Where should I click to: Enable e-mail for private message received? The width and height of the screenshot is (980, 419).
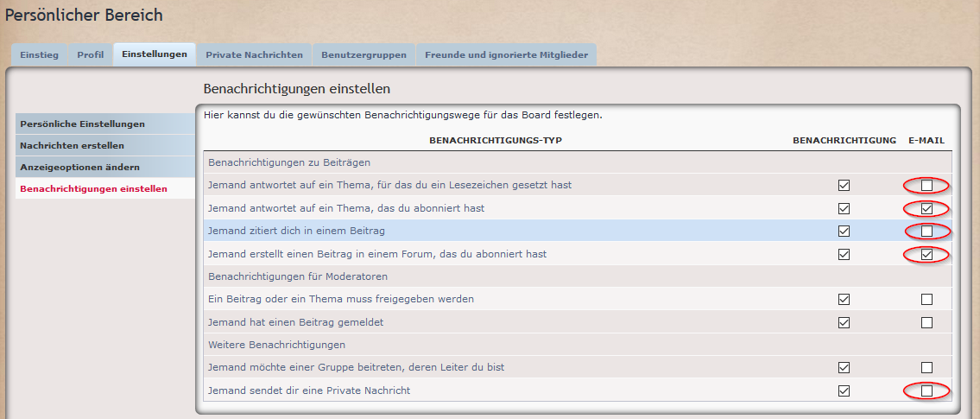pyautogui.click(x=926, y=391)
